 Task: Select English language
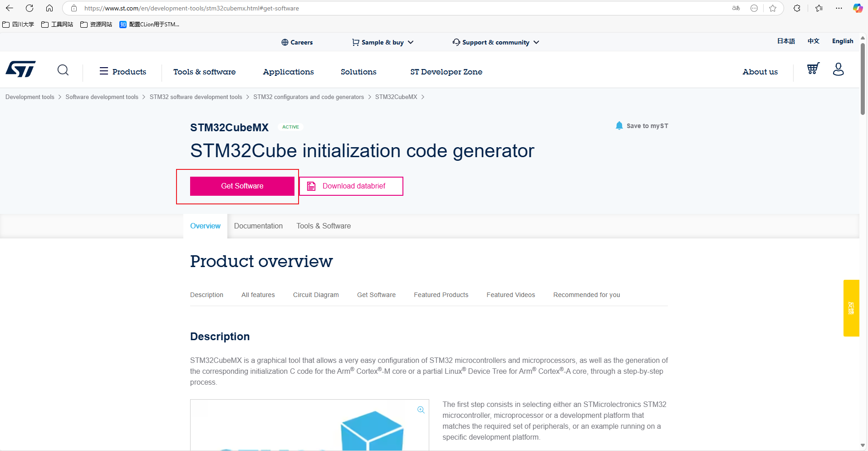[843, 41]
